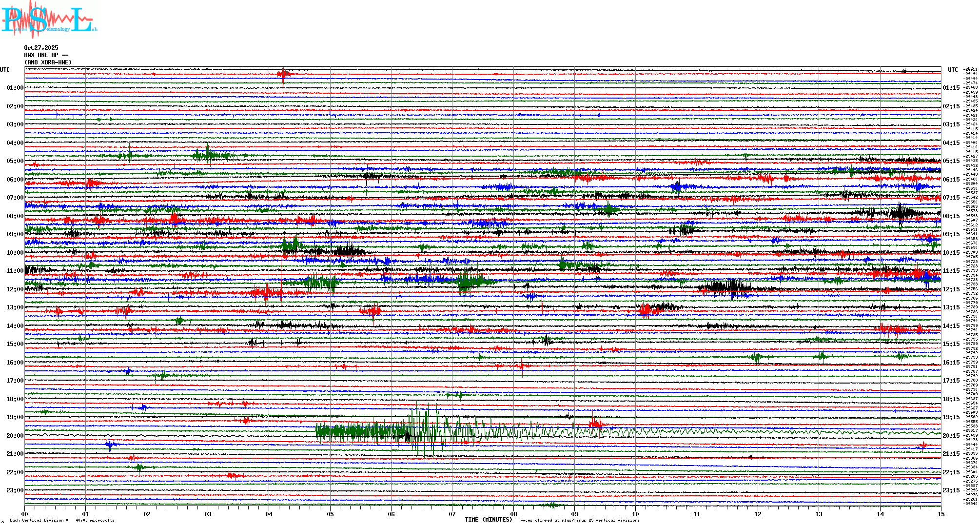Screen dimensions: 980x527
Task: Click the 21:15 label on right side
Action: tap(951, 454)
